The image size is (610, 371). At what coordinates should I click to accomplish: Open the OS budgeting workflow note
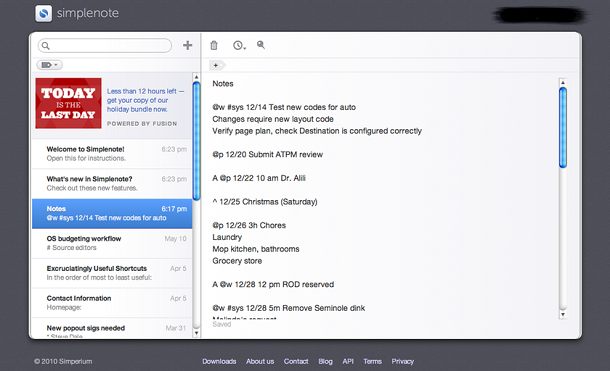click(x=112, y=243)
